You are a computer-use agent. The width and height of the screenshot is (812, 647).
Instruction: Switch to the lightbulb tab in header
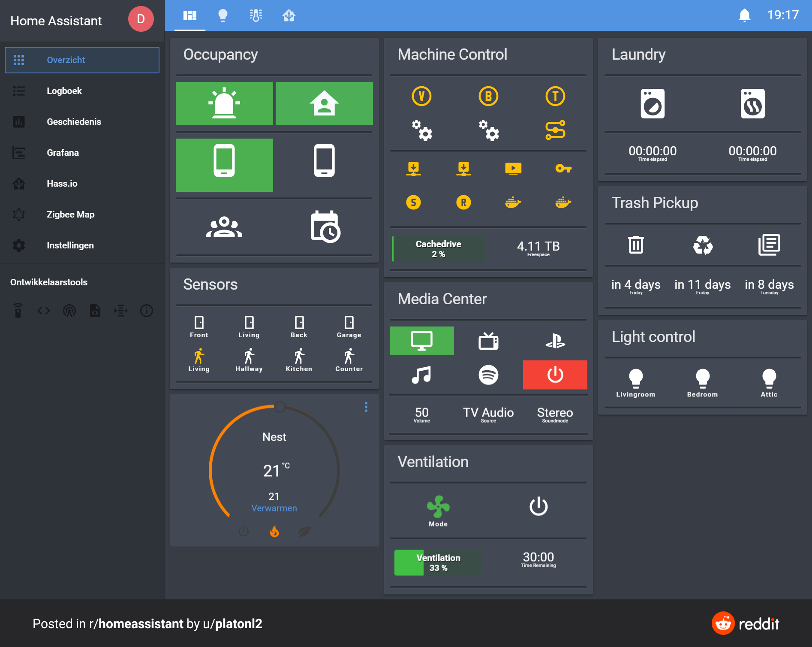pos(223,15)
